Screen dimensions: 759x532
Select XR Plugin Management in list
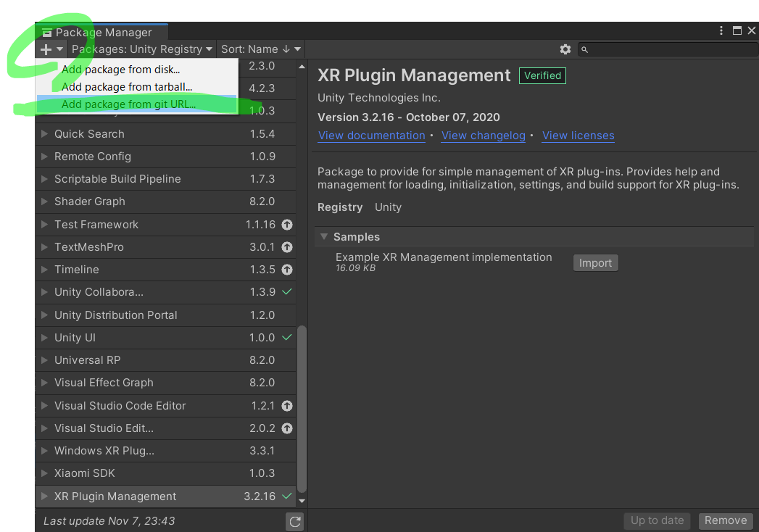[165, 496]
